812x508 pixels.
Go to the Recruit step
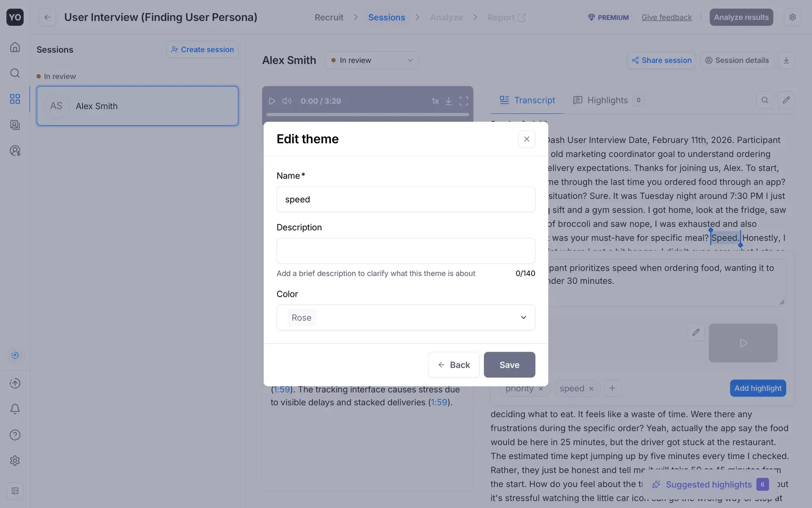(329, 17)
